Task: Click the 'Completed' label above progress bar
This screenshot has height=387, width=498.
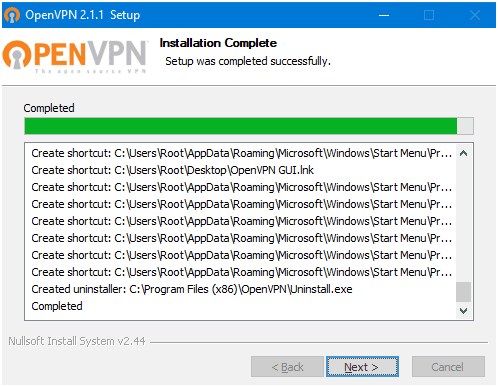Action: point(49,108)
